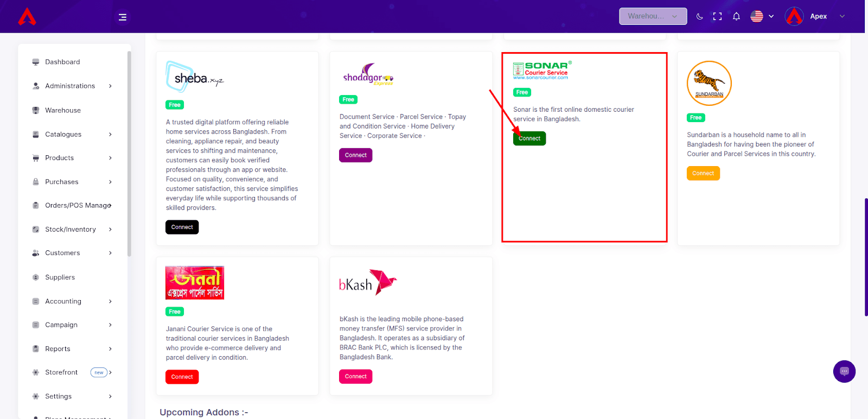This screenshot has width=868, height=419.
Task: Open the US flag language selector
Action: tap(762, 16)
